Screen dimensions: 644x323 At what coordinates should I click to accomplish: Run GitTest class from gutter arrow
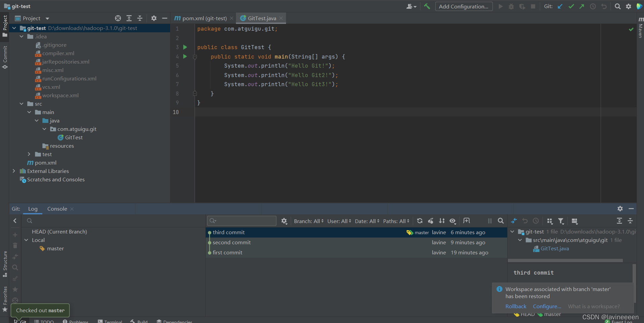[185, 47]
